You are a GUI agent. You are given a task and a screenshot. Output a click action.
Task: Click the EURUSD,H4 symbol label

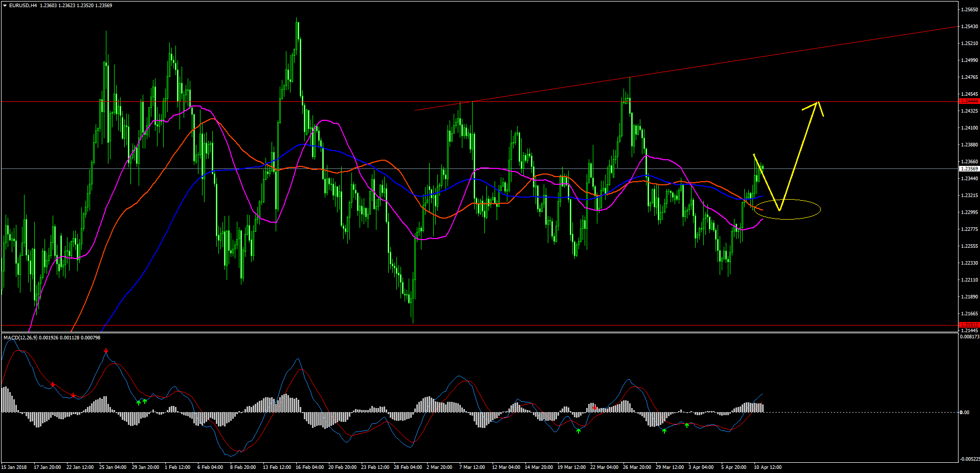click(23, 6)
